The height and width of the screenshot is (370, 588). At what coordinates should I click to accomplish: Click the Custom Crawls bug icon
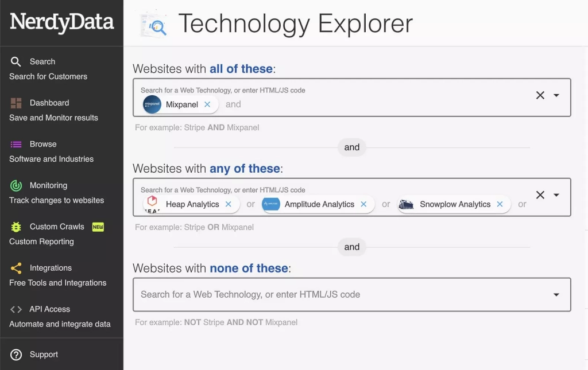pos(16,227)
